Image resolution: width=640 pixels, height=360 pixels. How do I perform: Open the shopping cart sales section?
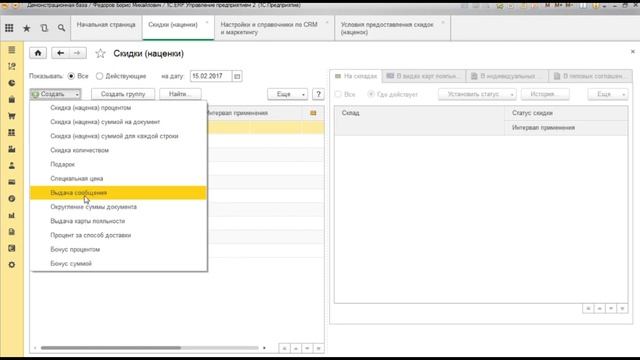(11, 116)
